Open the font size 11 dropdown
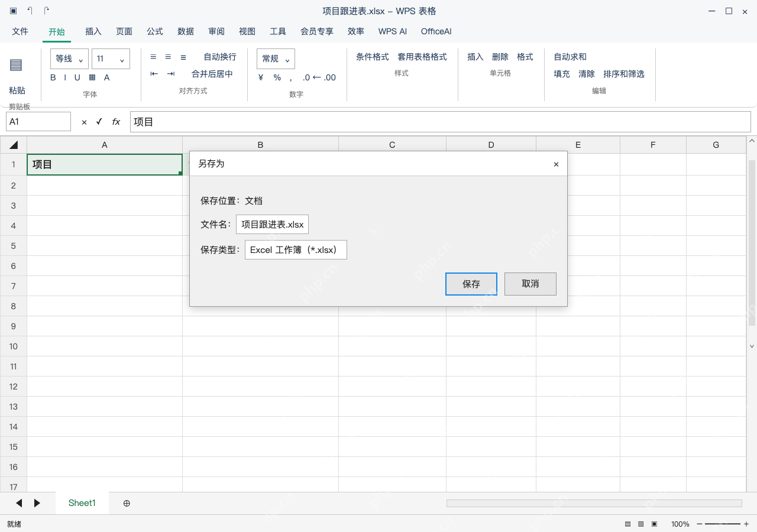Viewport: 757px width, 532px height. coord(111,59)
